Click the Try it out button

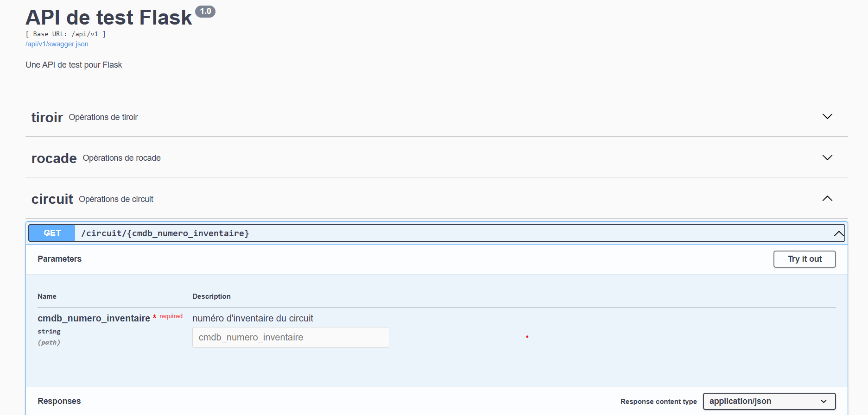(x=805, y=259)
